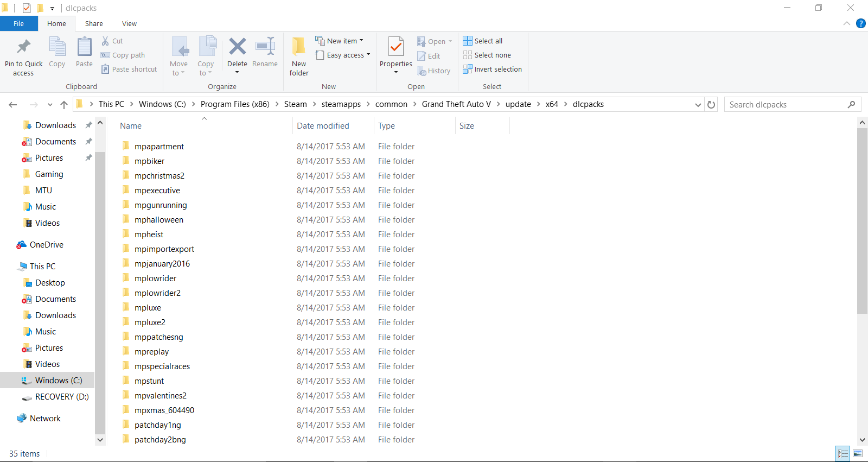Expand the address bar history dropdown
Screen dimensions: 868x462
coord(698,104)
